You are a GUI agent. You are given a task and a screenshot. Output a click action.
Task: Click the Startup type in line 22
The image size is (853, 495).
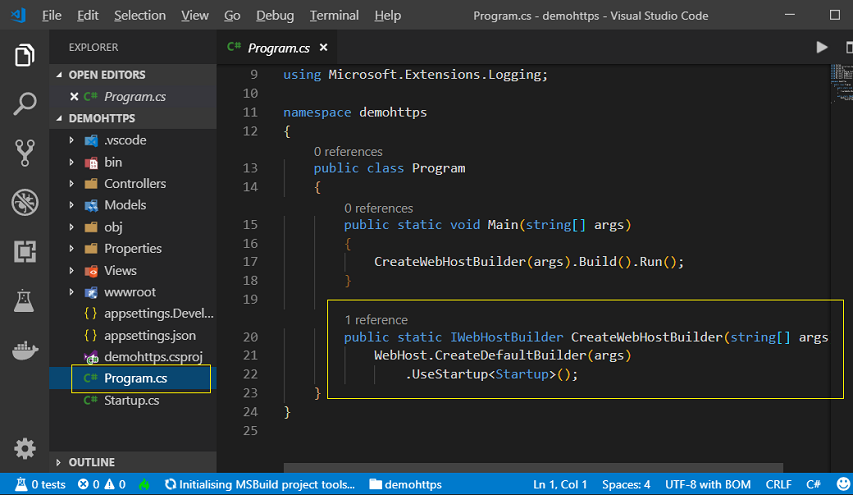[x=522, y=374]
